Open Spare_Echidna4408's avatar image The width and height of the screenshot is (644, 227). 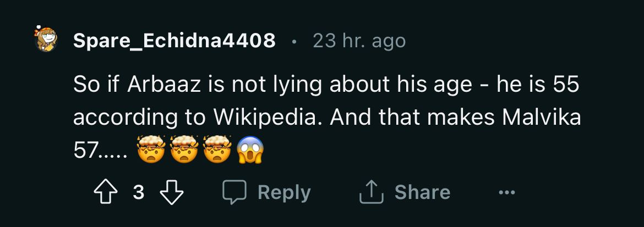pyautogui.click(x=46, y=39)
